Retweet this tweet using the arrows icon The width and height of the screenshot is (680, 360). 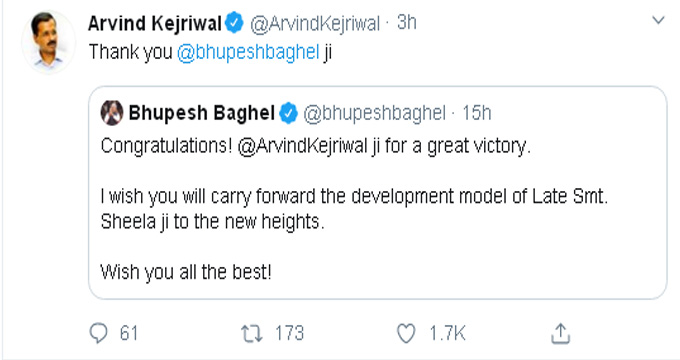click(x=252, y=334)
